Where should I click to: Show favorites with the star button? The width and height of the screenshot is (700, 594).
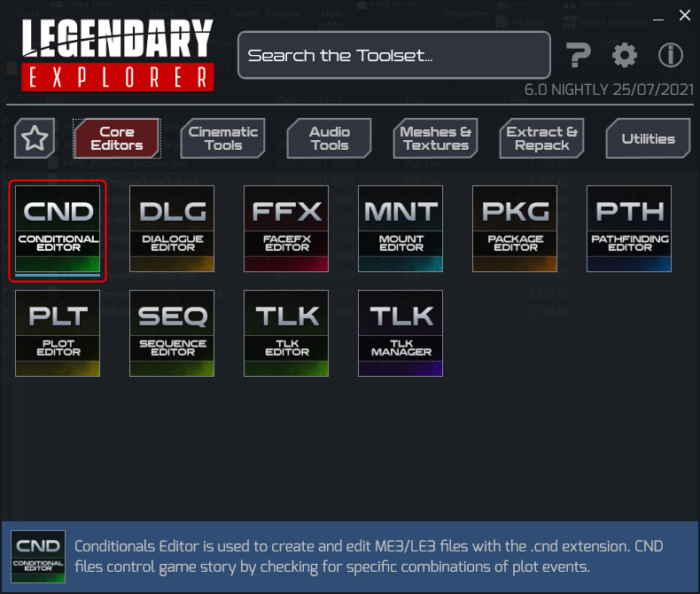[35, 138]
